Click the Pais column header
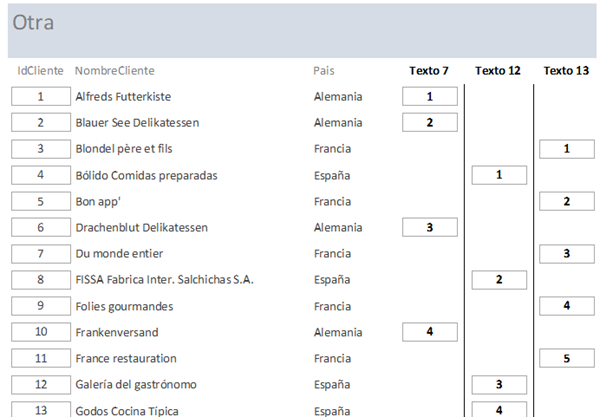 (324, 71)
